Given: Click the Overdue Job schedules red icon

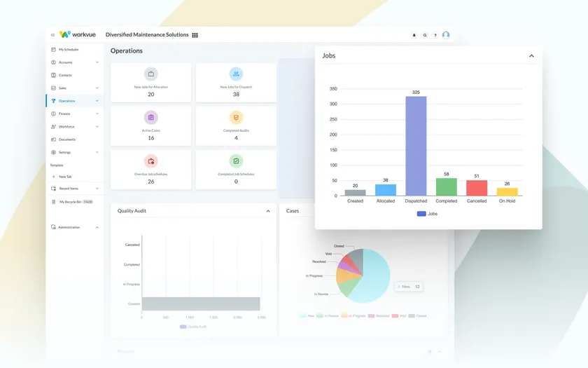Looking at the screenshot, I should [x=150, y=161].
